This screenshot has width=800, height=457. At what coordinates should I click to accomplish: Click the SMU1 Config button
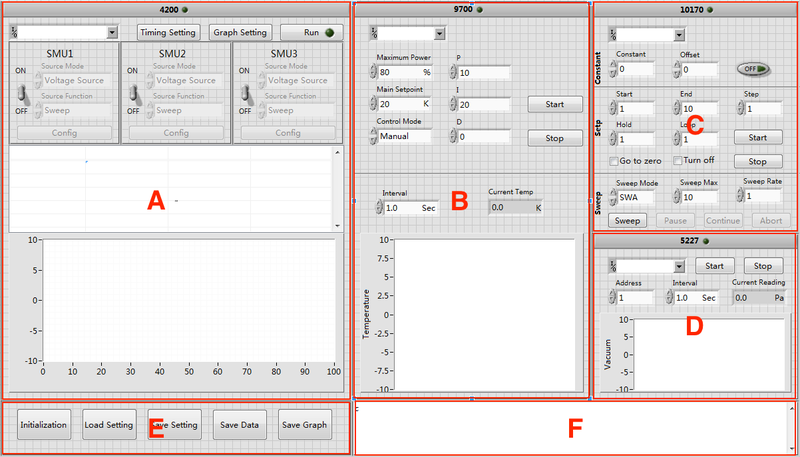point(64,133)
